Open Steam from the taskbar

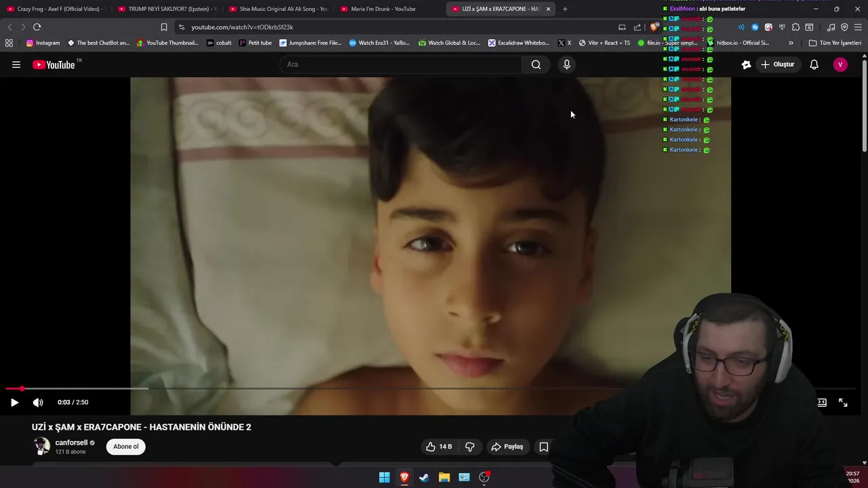pos(424,477)
